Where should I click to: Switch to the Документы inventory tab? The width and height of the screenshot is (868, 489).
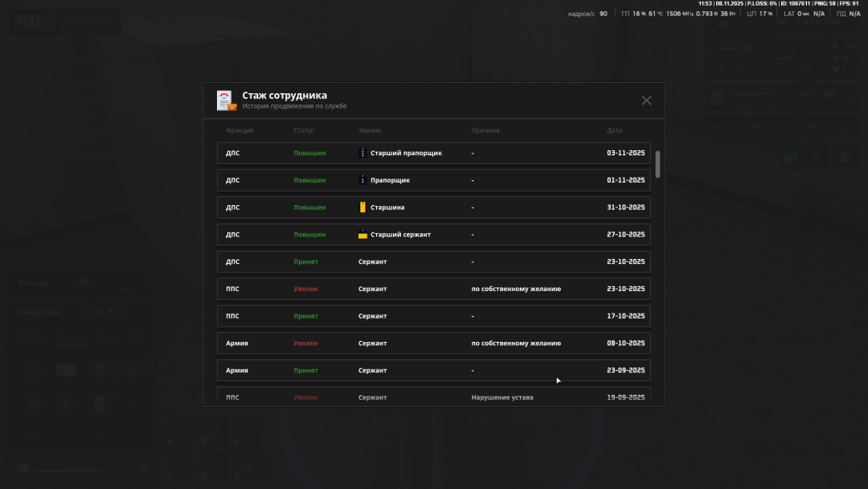[x=71, y=335]
